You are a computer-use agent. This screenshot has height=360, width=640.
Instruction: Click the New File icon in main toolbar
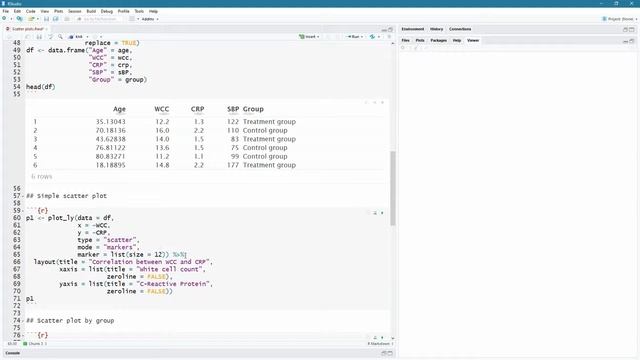click(4, 19)
